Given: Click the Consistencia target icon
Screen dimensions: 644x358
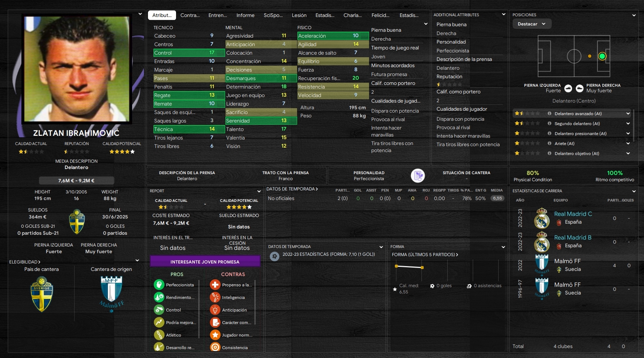Looking at the screenshot, I should click(x=215, y=347).
